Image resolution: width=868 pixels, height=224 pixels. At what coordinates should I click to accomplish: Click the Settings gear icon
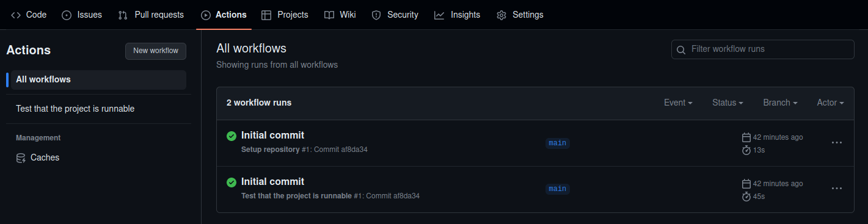tap(501, 15)
